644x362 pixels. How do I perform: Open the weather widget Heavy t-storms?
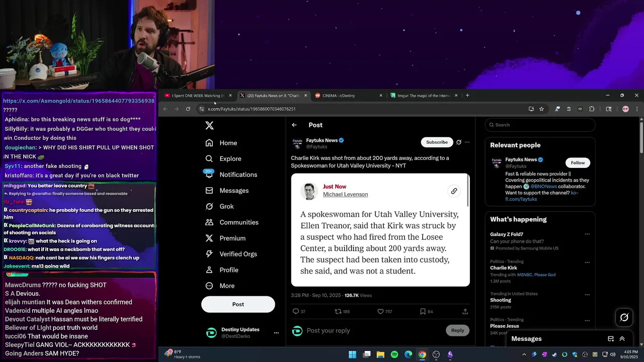(181, 354)
